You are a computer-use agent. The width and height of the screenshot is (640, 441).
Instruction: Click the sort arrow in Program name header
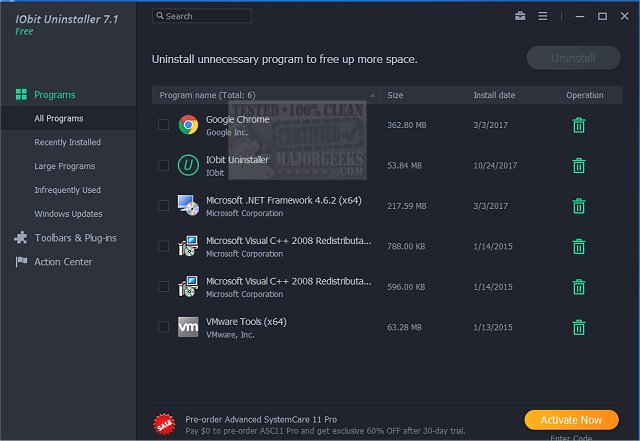[x=372, y=95]
